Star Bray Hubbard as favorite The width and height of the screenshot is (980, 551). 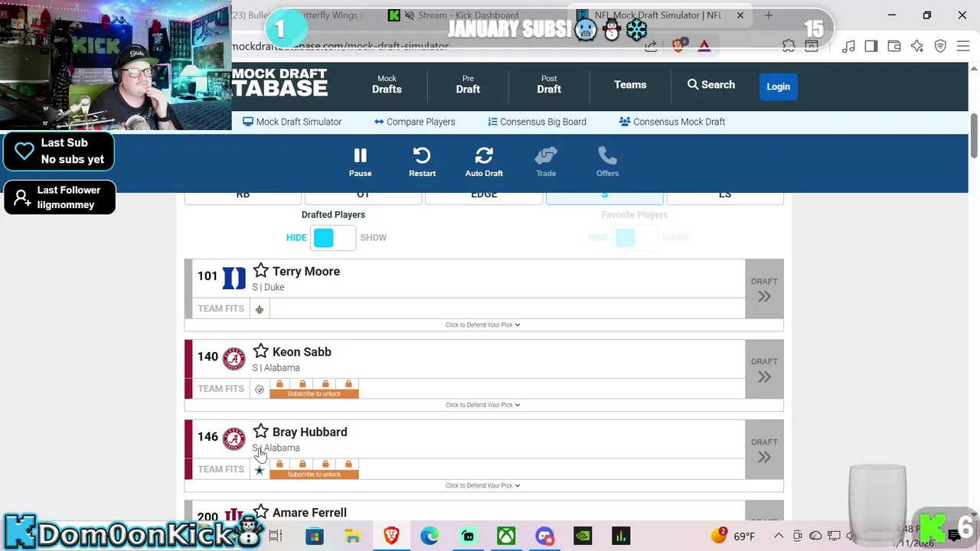pyautogui.click(x=261, y=431)
